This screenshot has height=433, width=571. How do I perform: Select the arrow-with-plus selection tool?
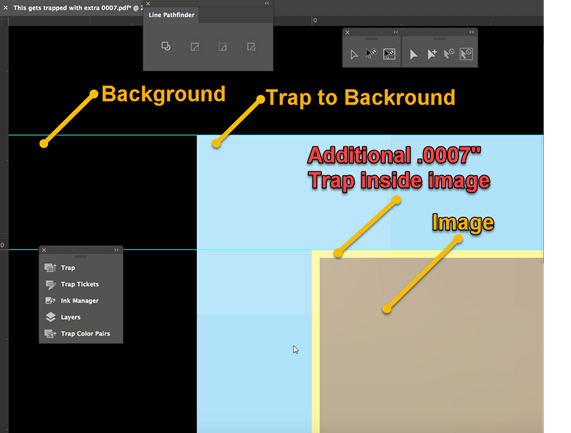(432, 55)
